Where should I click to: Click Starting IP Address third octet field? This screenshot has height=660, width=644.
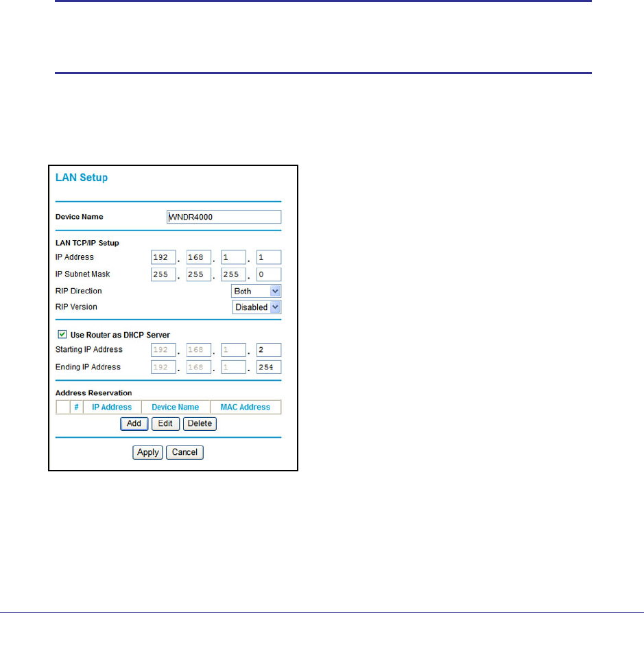click(233, 350)
